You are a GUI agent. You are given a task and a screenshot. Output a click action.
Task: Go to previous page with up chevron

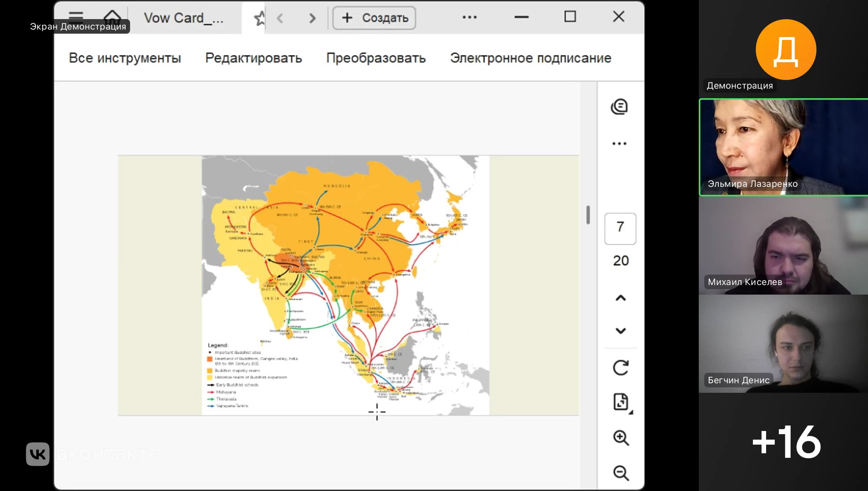point(621,298)
